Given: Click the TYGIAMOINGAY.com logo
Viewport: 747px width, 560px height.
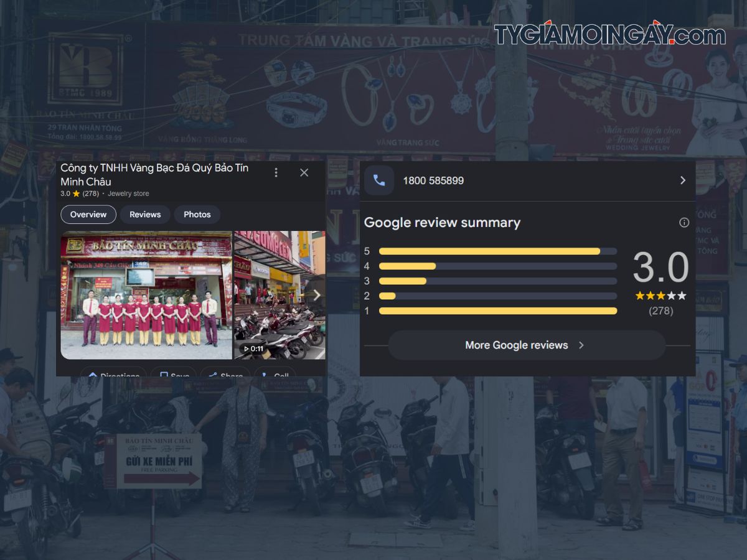Looking at the screenshot, I should point(610,35).
